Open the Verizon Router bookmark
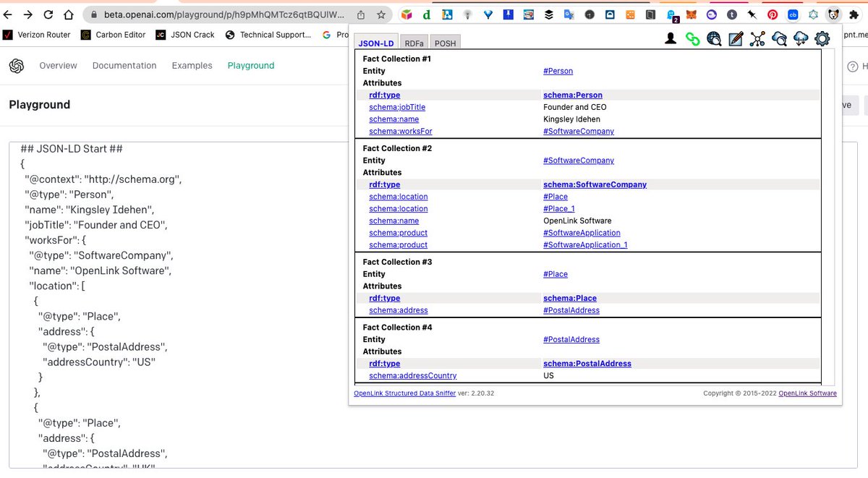 pos(38,34)
